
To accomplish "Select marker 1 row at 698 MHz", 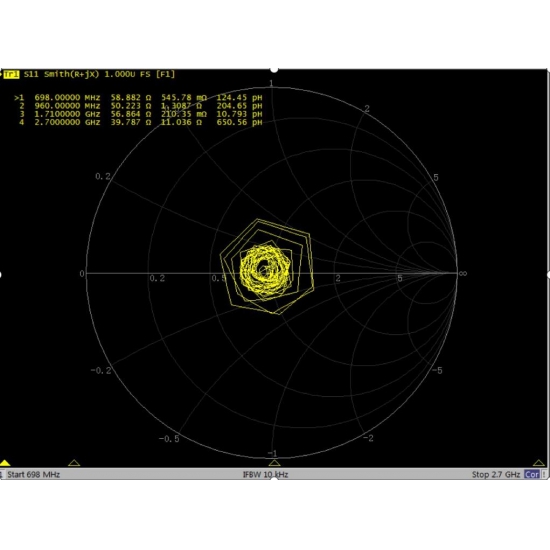I will point(138,98).
